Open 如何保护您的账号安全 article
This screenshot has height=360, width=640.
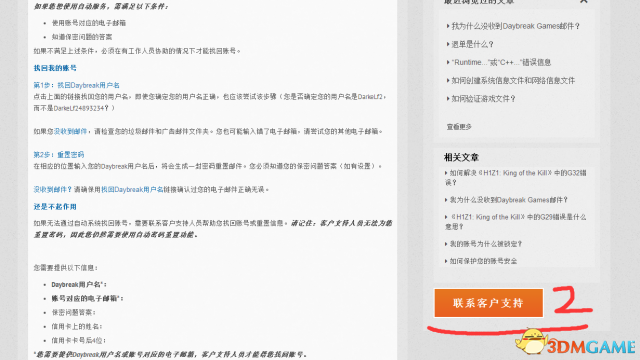click(x=483, y=261)
